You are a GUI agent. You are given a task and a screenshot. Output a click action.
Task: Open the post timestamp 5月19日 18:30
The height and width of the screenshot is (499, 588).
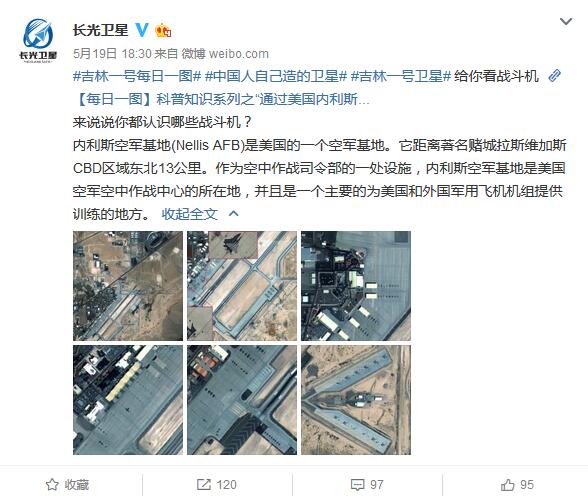112,54
